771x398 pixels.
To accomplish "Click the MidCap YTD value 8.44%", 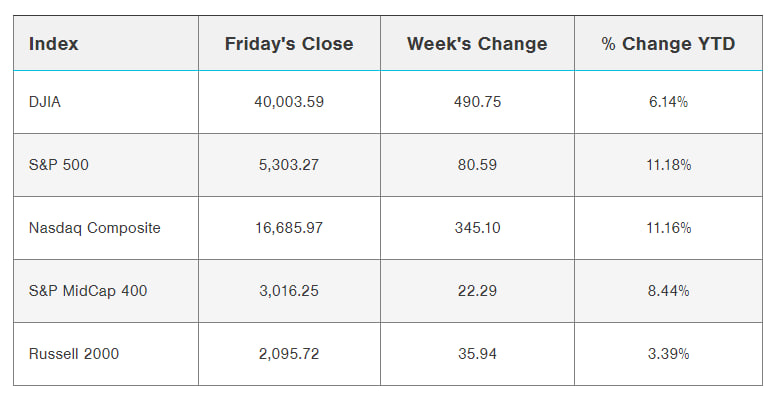I will point(669,291).
